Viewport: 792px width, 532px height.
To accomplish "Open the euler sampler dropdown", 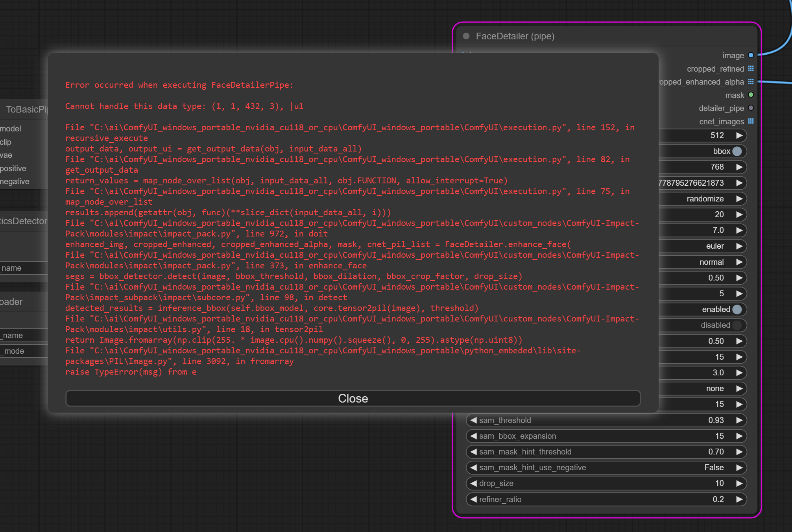I will point(714,246).
